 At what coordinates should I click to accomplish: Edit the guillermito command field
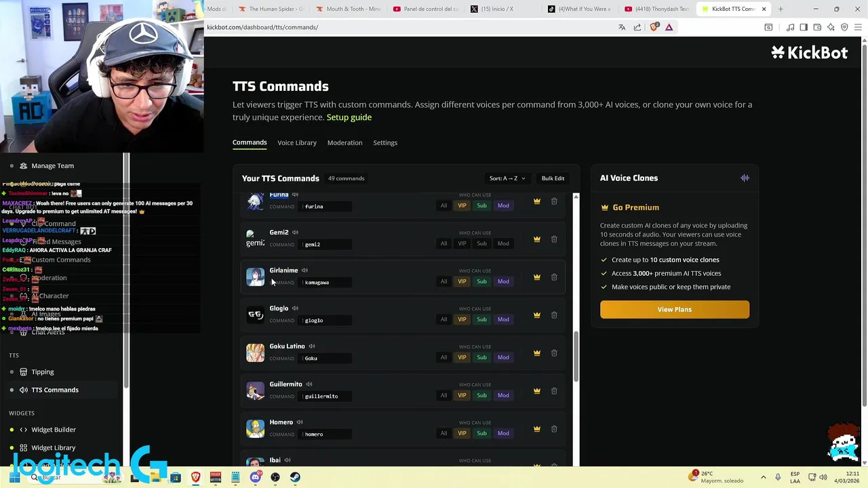(326, 396)
